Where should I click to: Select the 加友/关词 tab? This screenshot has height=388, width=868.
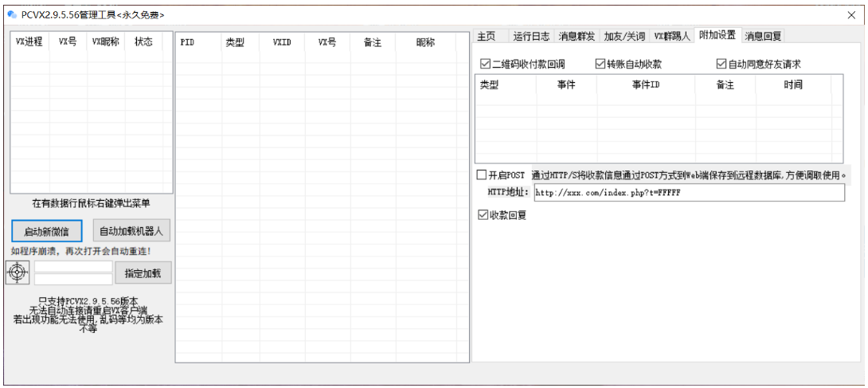tap(624, 36)
